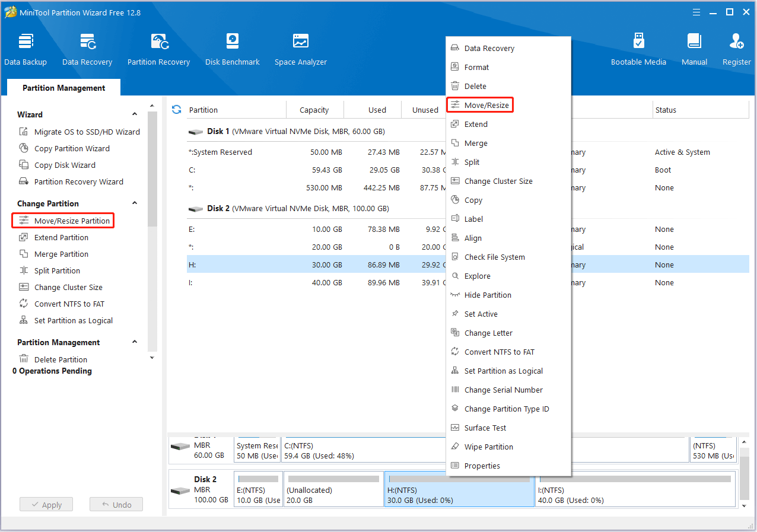Open the Manual

click(x=694, y=49)
